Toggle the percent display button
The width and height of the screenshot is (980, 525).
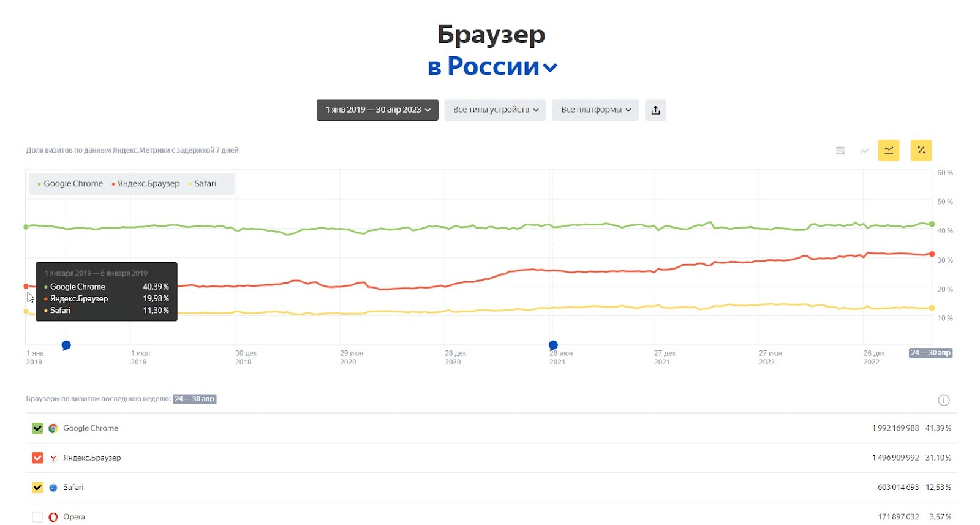point(921,151)
